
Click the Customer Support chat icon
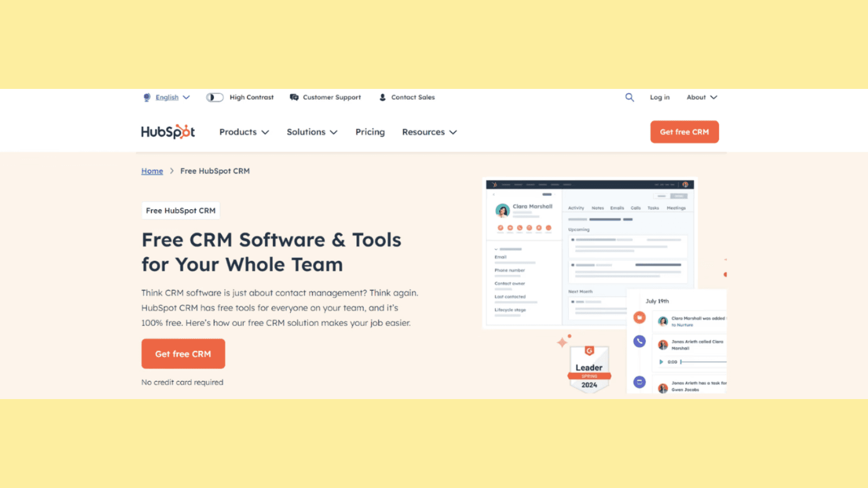tap(294, 98)
